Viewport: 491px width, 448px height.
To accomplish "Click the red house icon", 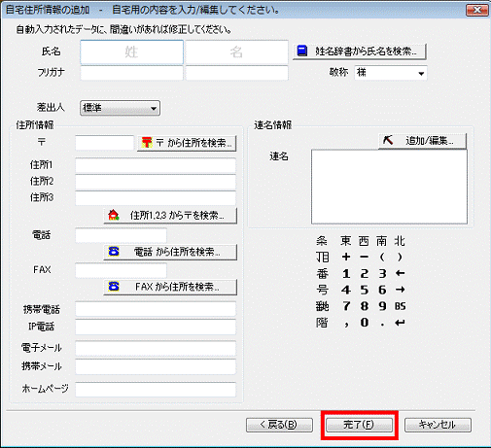I will (114, 215).
